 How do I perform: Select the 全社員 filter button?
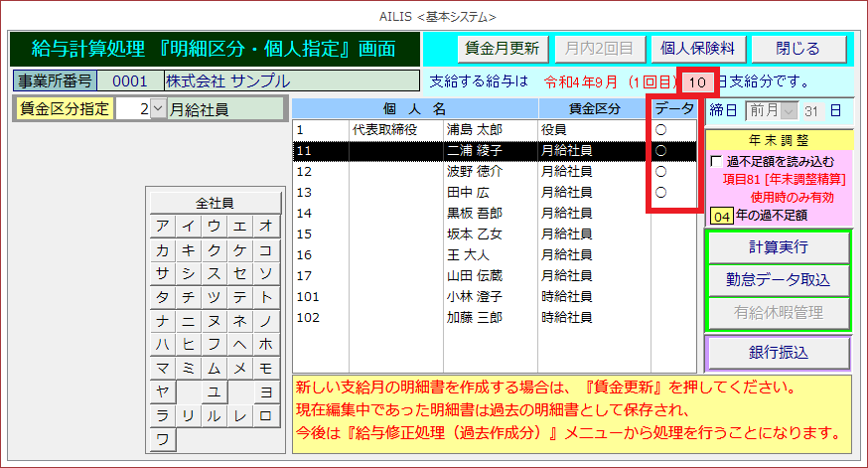pyautogui.click(x=214, y=202)
